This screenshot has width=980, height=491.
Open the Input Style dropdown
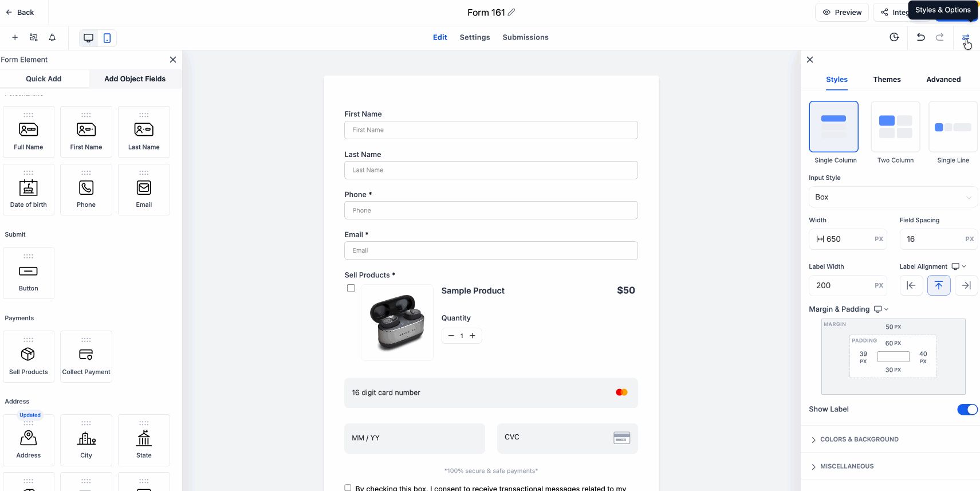pos(892,197)
